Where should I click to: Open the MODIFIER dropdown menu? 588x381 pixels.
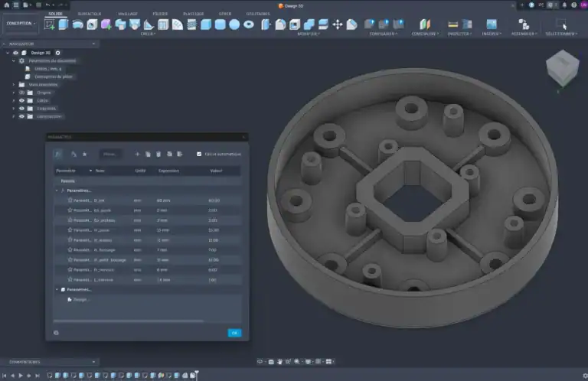(309, 34)
